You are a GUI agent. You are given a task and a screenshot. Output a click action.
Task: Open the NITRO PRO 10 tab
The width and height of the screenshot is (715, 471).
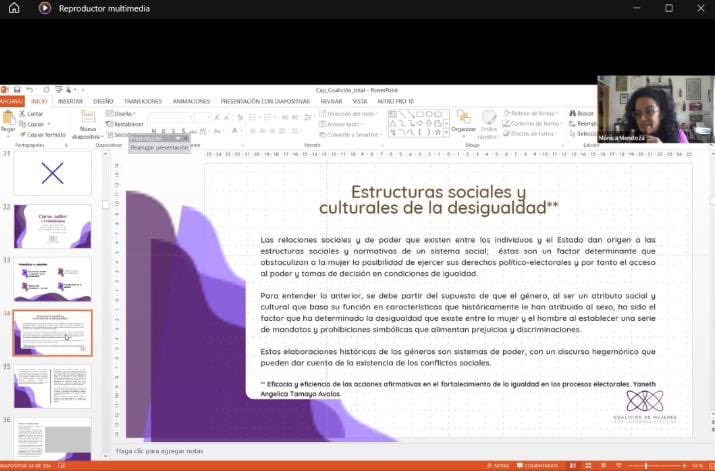(x=395, y=101)
